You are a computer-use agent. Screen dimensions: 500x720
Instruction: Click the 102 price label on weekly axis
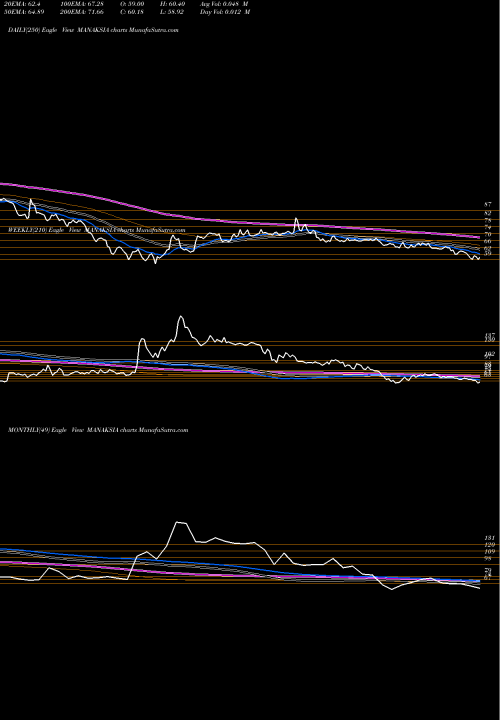tap(489, 354)
